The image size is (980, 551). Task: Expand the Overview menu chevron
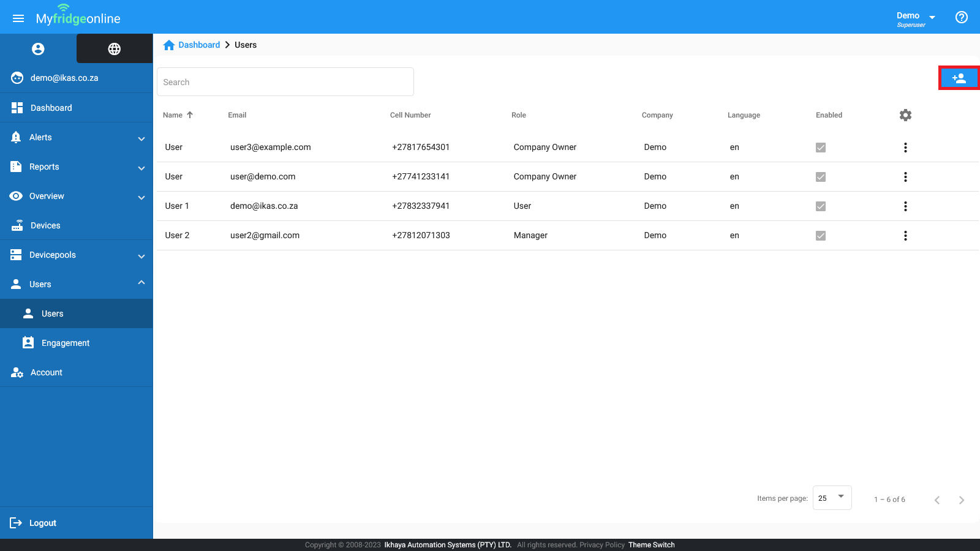click(141, 197)
